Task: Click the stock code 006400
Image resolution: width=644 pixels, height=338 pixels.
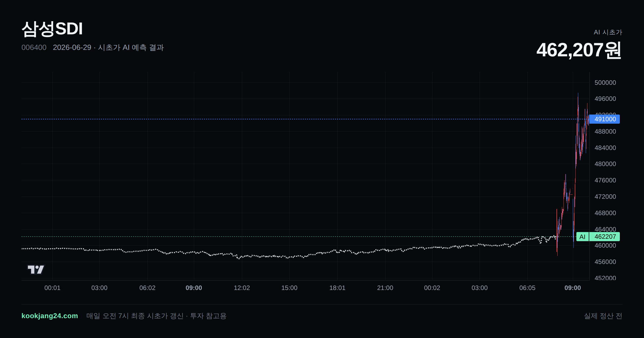Action: tap(34, 47)
